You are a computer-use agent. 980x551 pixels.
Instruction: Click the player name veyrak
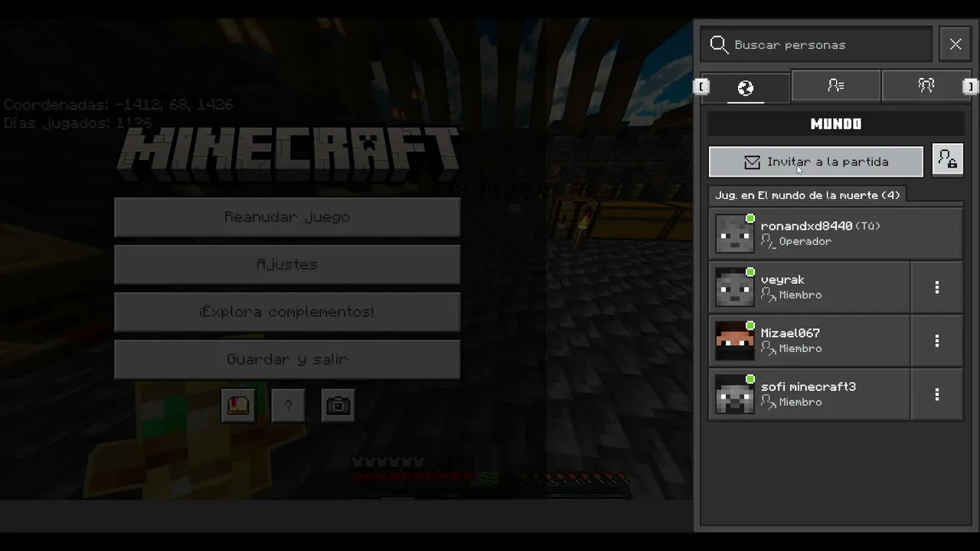click(782, 280)
